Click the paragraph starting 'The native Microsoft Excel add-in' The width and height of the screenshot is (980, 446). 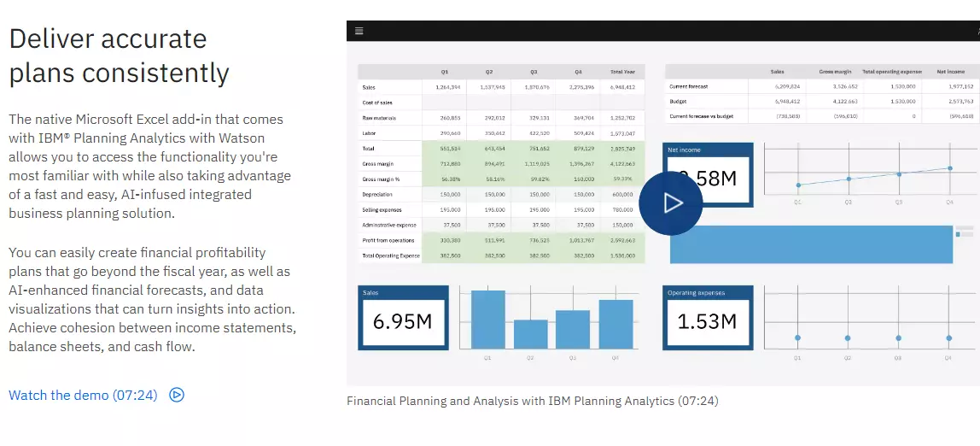[x=150, y=167]
